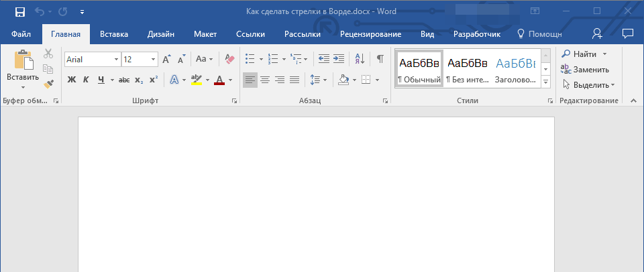Select the Обычный style thumbnail
This screenshot has width=644, height=272.
pos(419,68)
